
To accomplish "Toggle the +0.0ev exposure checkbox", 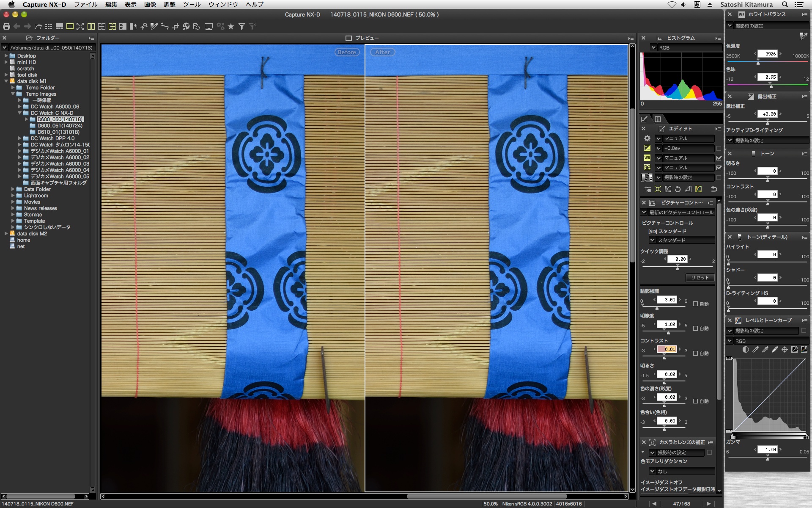I will (719, 148).
